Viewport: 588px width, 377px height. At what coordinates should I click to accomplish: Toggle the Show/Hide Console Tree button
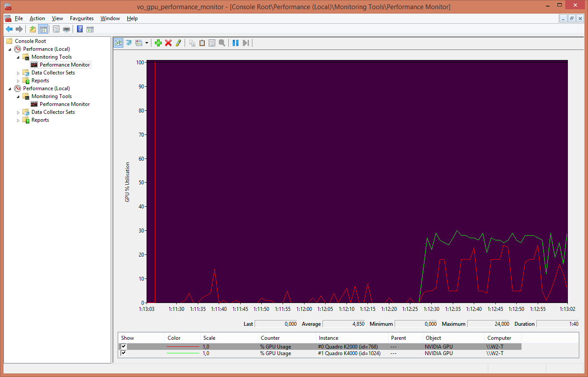[x=43, y=29]
